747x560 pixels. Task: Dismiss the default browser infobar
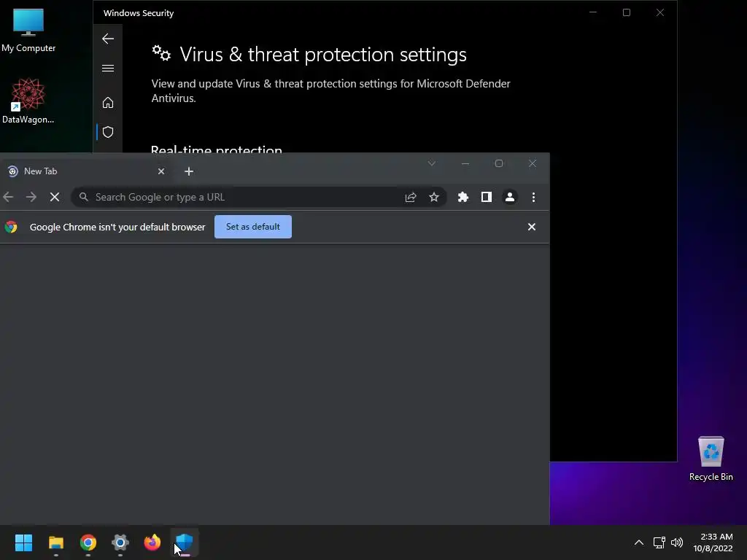click(532, 227)
